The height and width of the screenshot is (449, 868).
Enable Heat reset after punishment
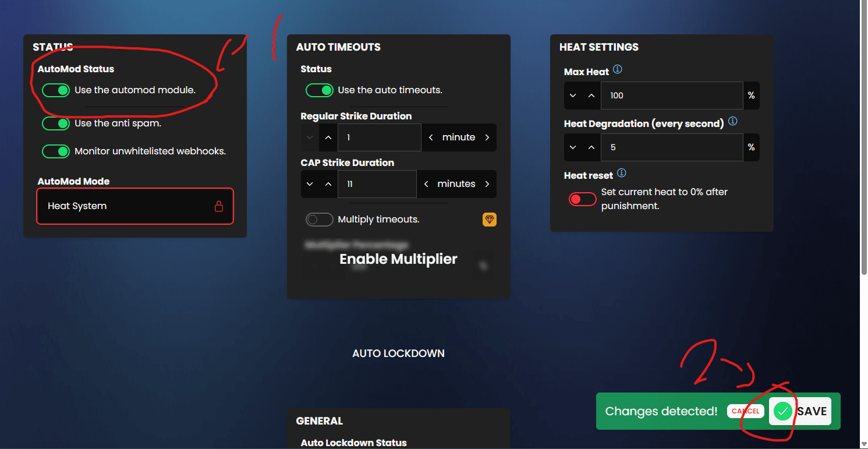tap(582, 199)
